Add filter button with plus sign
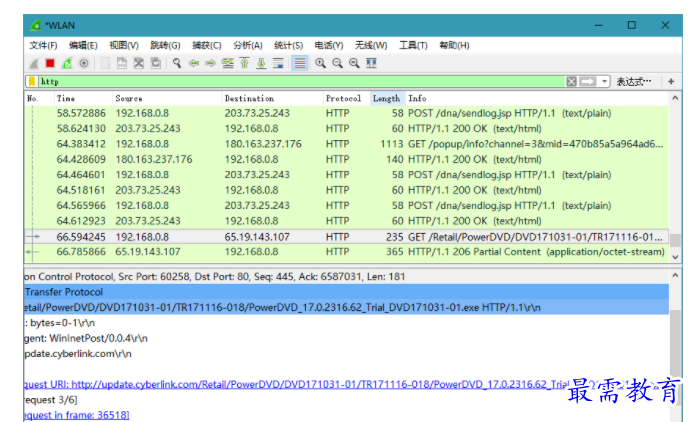The image size is (689, 422). [x=671, y=81]
